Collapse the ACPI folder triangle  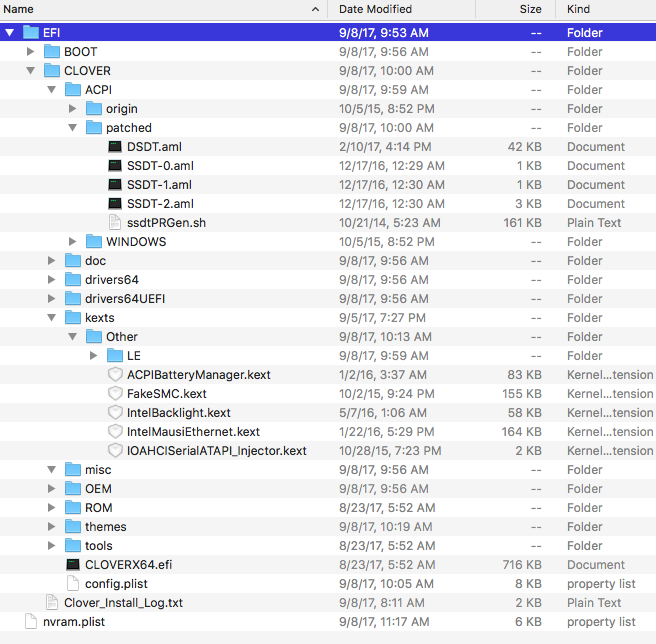51,90
